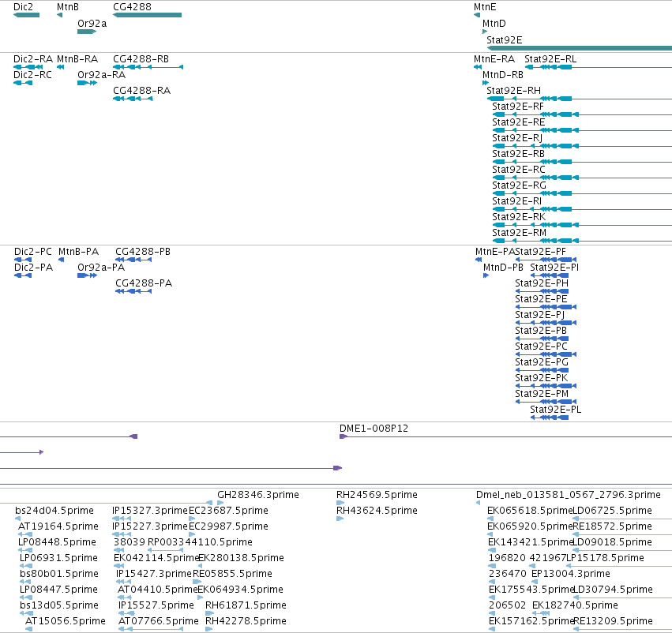Open the Stat92E-RB transcript label
672x633 pixels.
[x=519, y=153]
